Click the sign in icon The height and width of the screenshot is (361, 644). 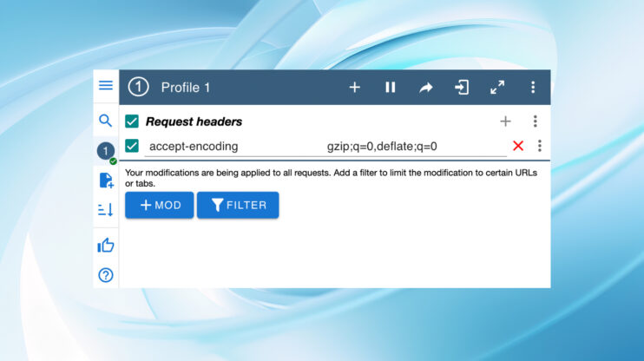pos(462,88)
